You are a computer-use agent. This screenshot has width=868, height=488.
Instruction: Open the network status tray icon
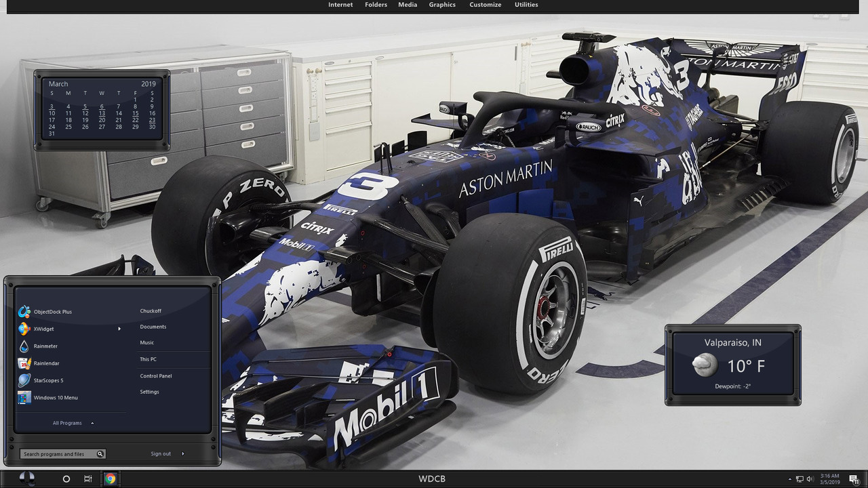(800, 479)
